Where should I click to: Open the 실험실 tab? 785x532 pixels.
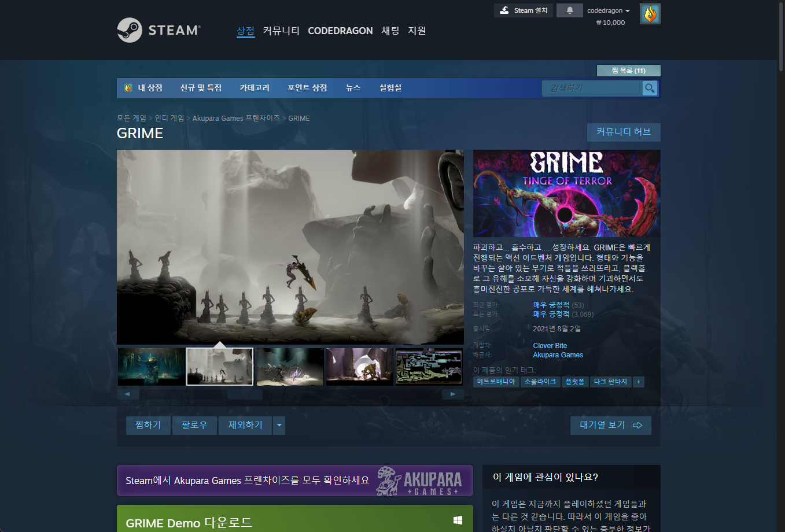point(390,88)
